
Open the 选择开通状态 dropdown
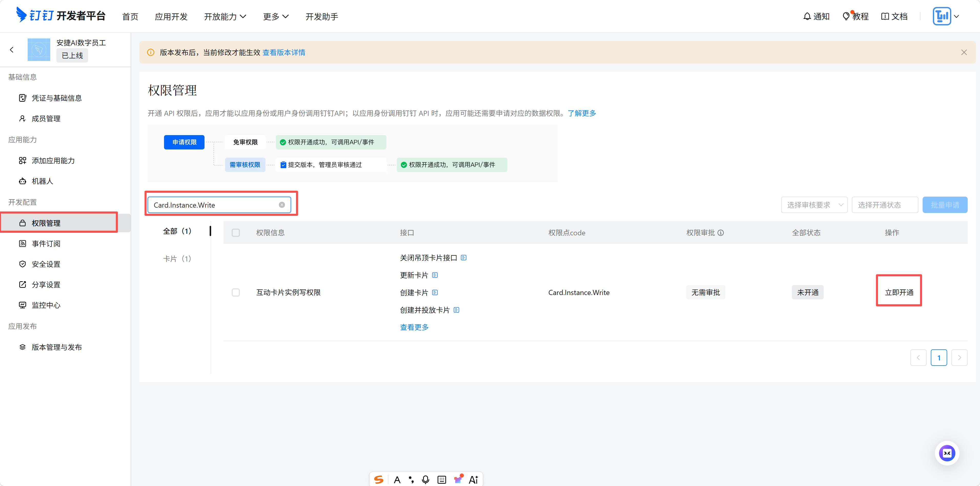coord(884,205)
